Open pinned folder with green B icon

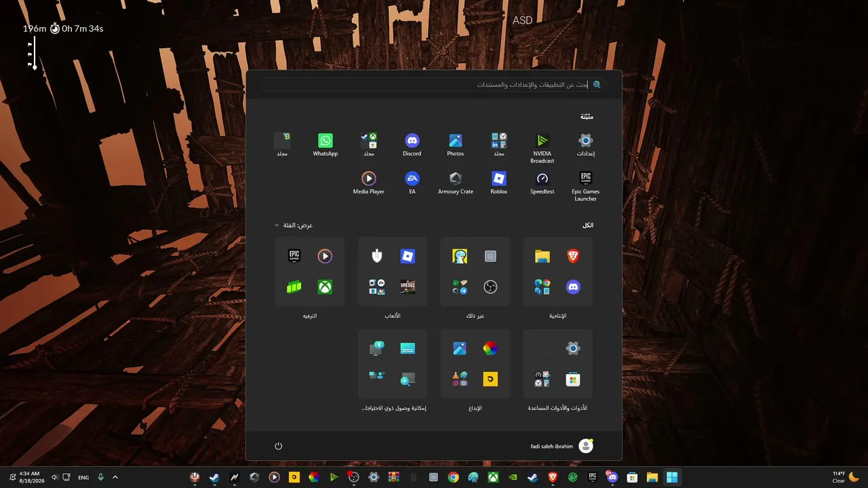[x=282, y=145]
